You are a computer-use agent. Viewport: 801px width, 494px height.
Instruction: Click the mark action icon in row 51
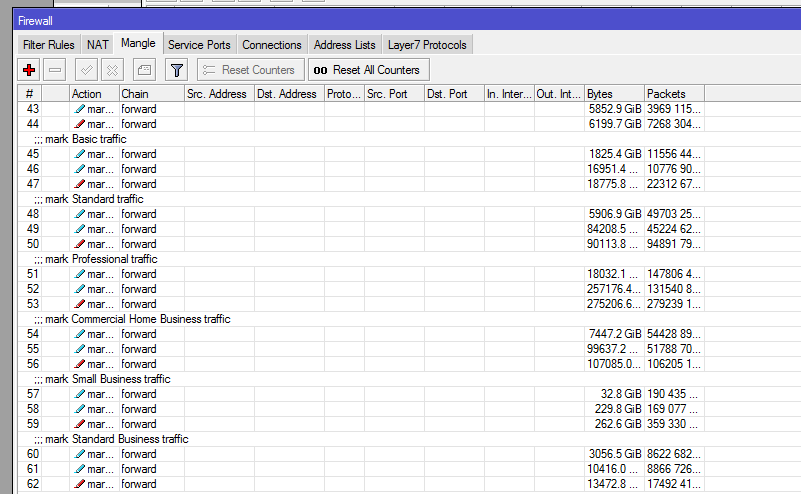click(80, 274)
